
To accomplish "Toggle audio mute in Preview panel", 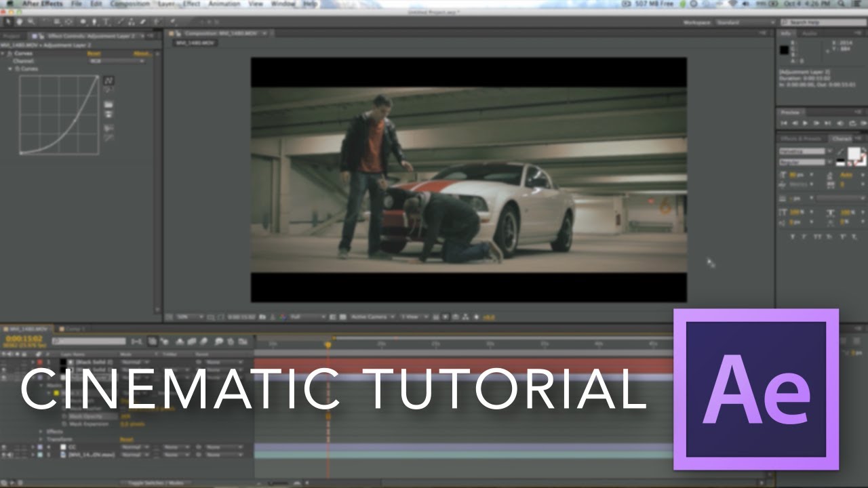I will [840, 123].
